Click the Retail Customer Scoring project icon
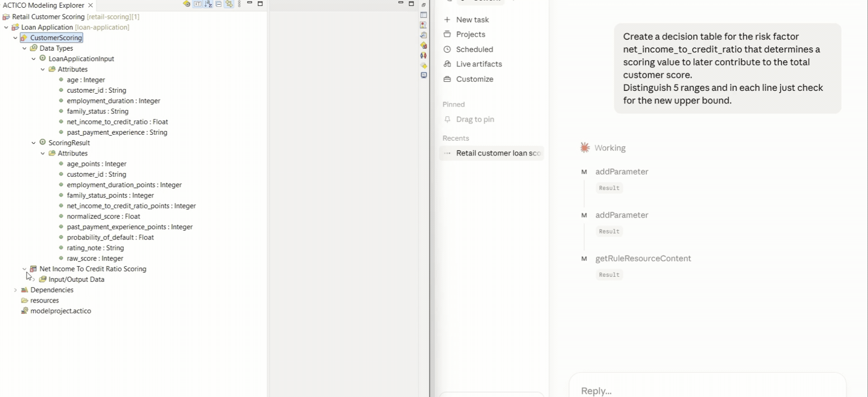This screenshot has height=397, width=868. point(6,17)
